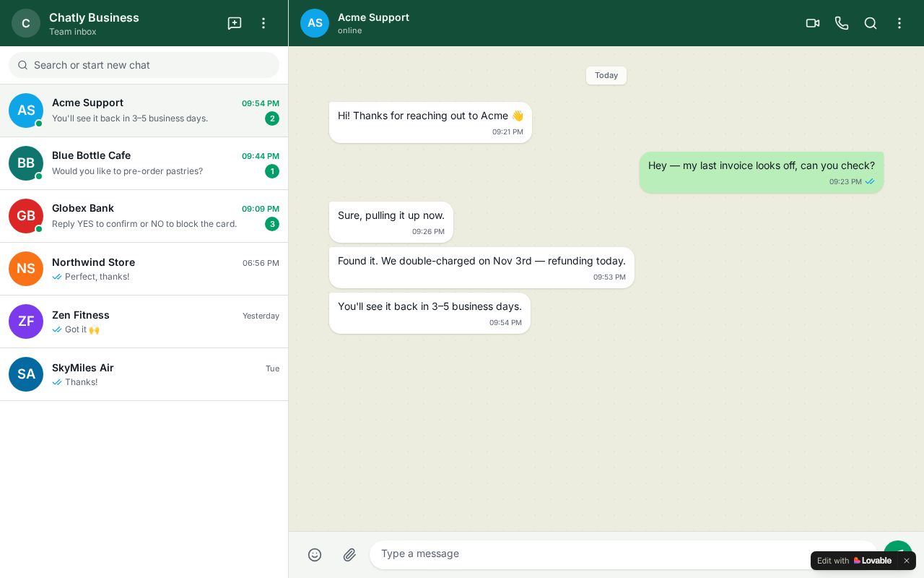Open the Northwind Store conversation
Viewport: 924px width, 578px height.
point(144,269)
